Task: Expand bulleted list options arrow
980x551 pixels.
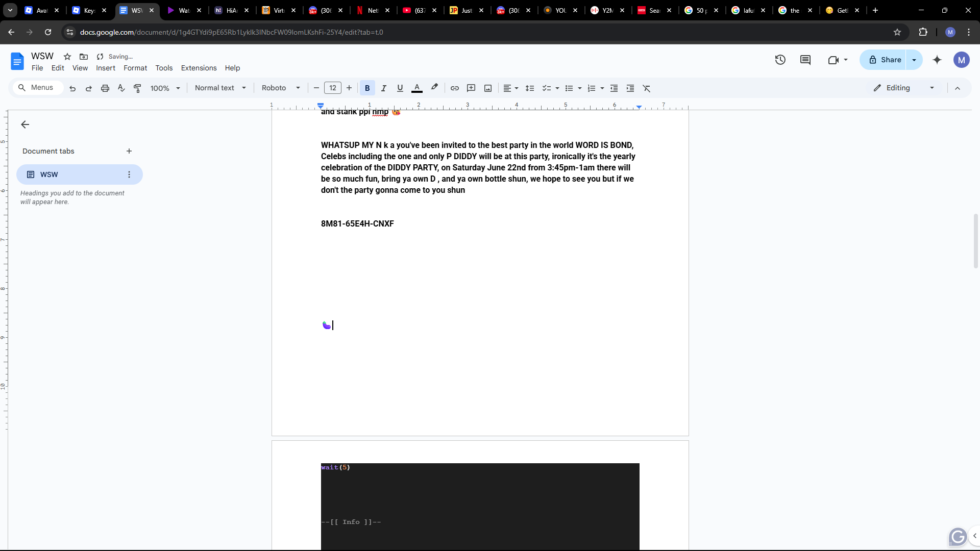Action: [580, 88]
